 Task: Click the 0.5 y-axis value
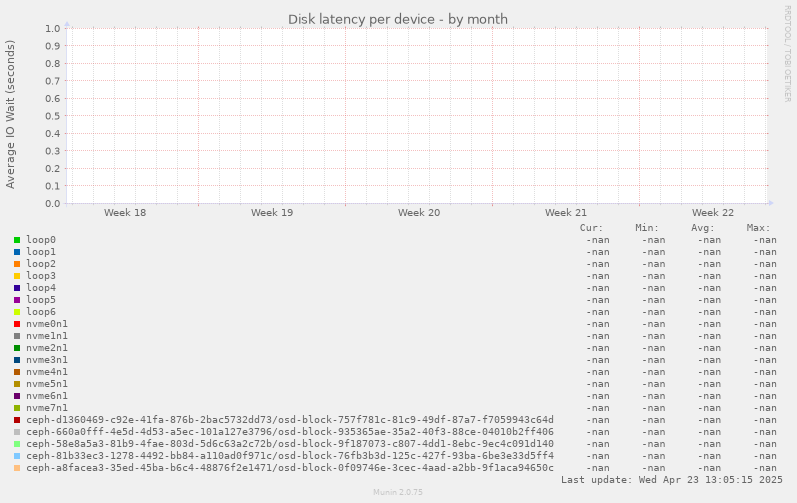pos(53,116)
